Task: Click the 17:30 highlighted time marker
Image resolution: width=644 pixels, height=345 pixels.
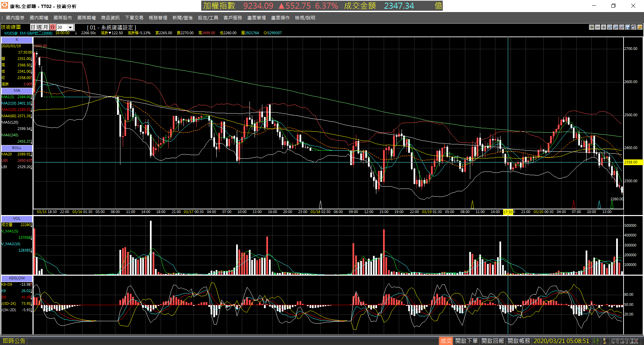Action: pyautogui.click(x=508, y=212)
